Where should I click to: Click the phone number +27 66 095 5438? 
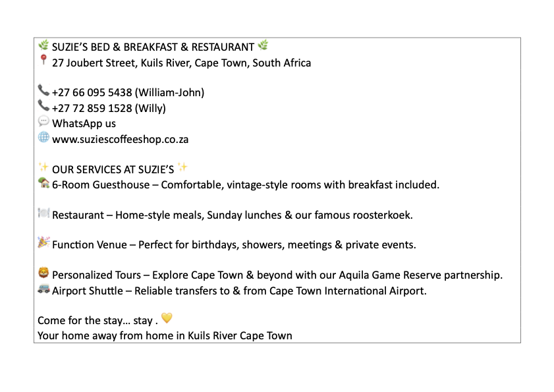click(x=92, y=92)
